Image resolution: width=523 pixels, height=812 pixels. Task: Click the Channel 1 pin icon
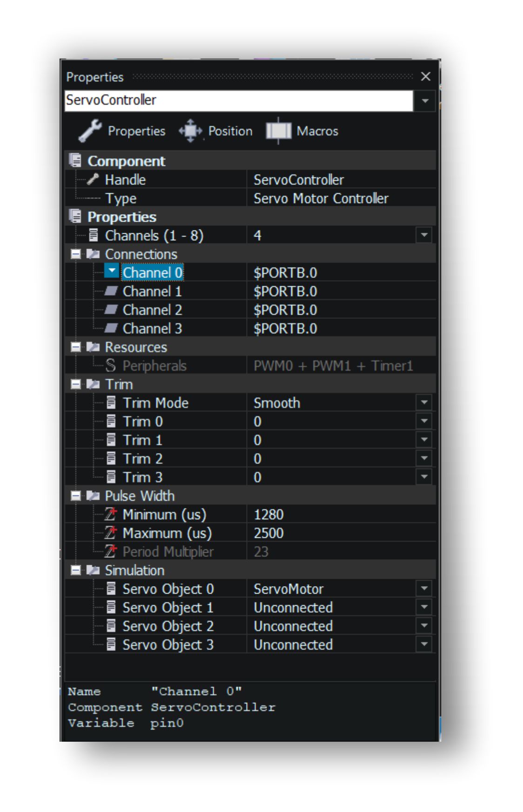[111, 291]
